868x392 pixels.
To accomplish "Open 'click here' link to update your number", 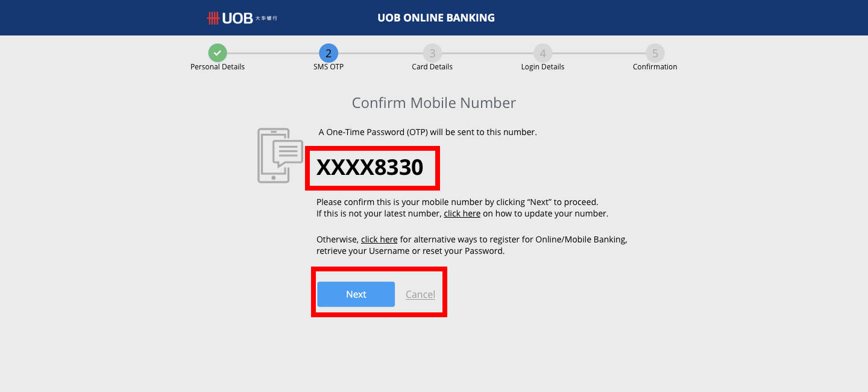I will [462, 213].
